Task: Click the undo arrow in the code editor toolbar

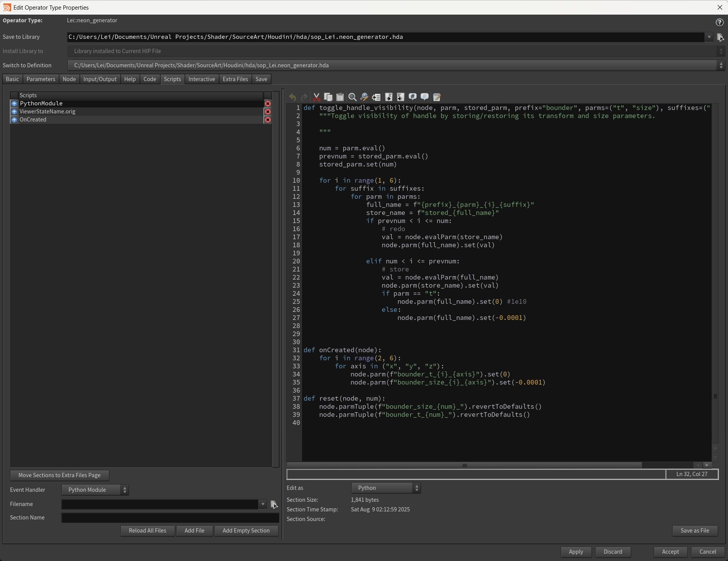Action: (292, 97)
